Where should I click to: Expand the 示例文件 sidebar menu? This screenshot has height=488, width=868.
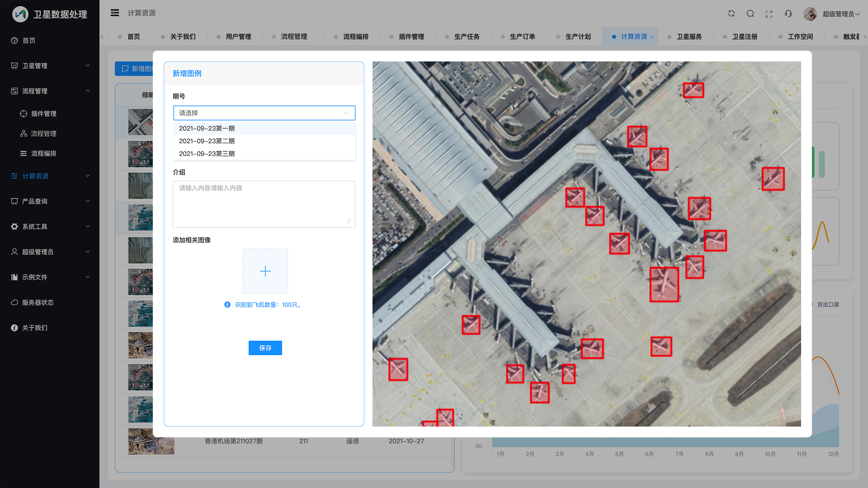pos(50,277)
